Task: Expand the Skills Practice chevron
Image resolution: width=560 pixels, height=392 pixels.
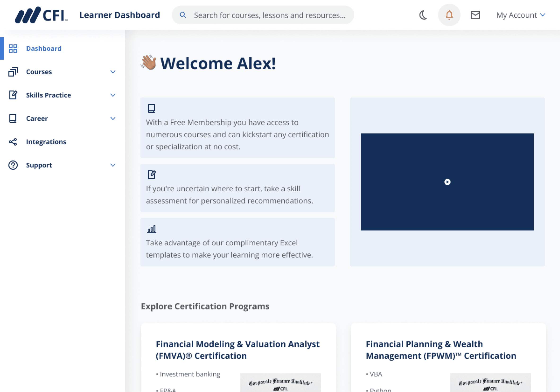Action: [113, 95]
